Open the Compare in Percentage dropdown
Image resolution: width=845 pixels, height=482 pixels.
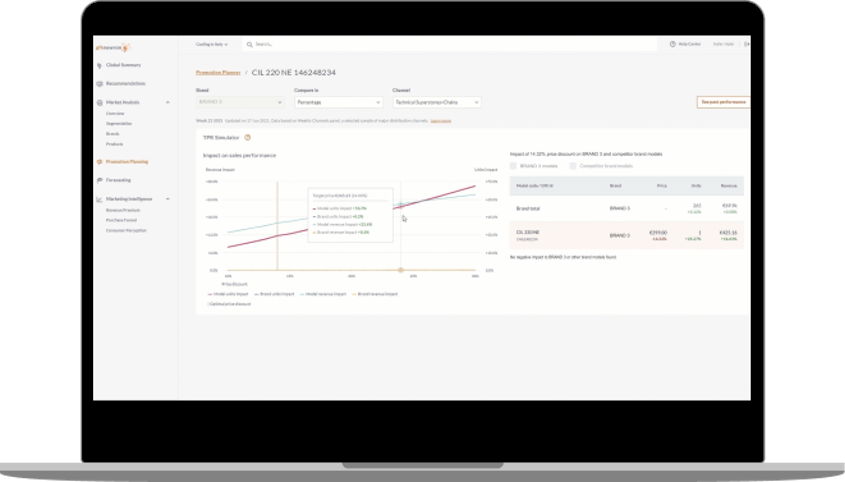coord(338,102)
